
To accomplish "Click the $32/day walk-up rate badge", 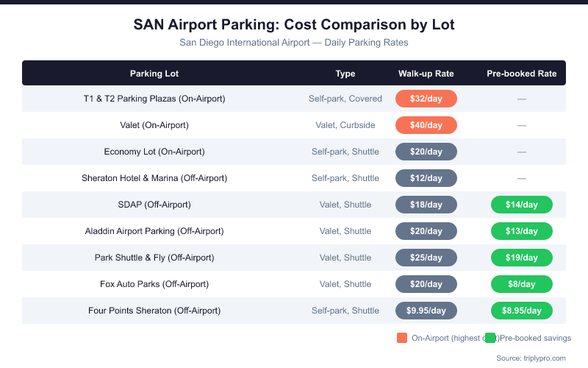I will click(426, 99).
